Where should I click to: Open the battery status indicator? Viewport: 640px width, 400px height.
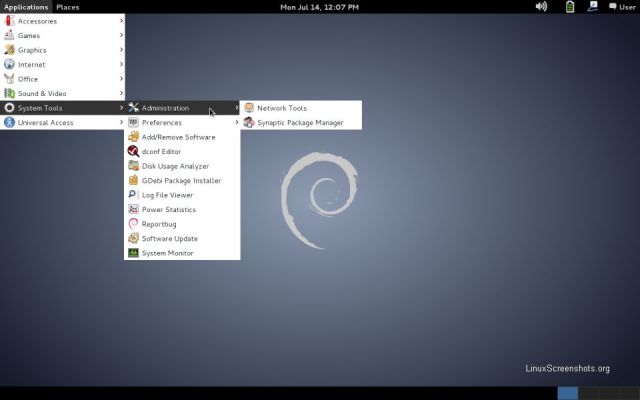tap(570, 7)
